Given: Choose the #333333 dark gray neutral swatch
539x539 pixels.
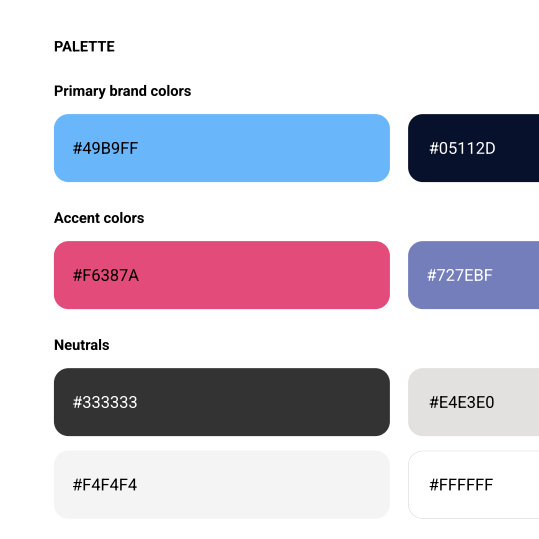Looking at the screenshot, I should (x=222, y=402).
